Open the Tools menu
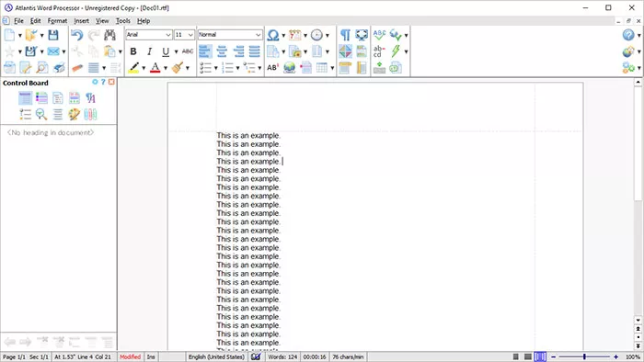This screenshot has height=362, width=644. point(122,21)
